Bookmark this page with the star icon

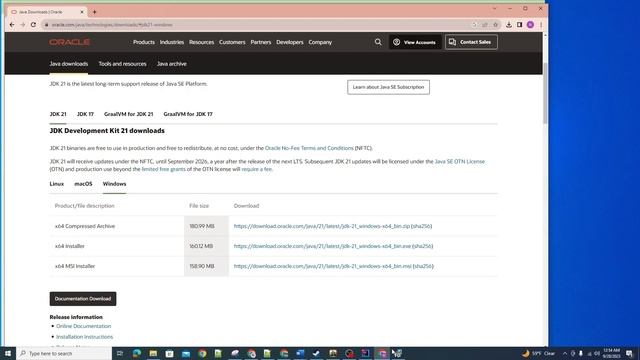[x=496, y=25]
